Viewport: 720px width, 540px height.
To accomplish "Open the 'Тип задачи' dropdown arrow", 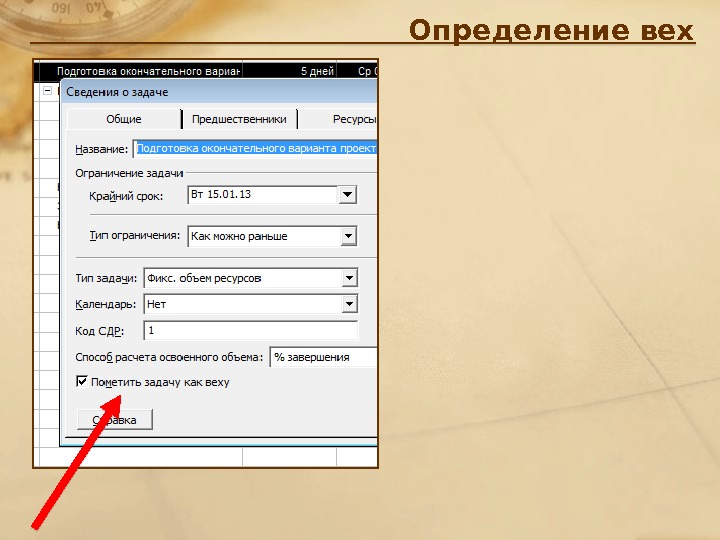I will (349, 278).
